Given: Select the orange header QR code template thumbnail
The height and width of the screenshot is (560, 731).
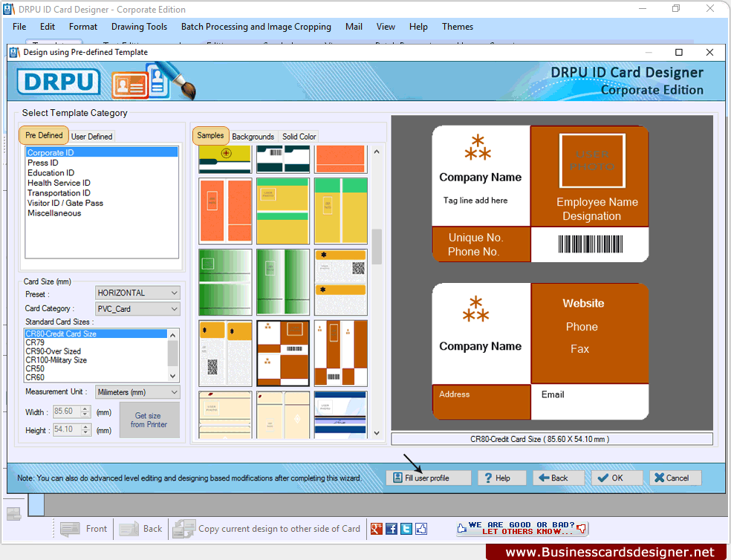Looking at the screenshot, I should [341, 282].
